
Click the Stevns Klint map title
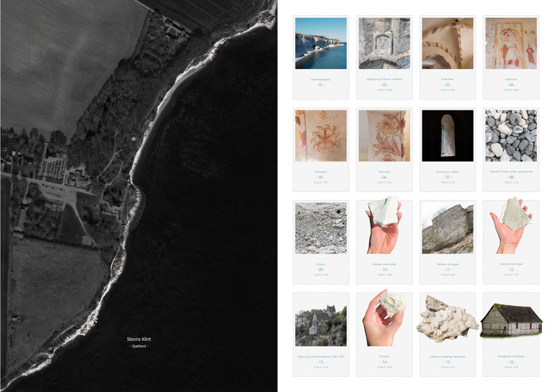139,339
